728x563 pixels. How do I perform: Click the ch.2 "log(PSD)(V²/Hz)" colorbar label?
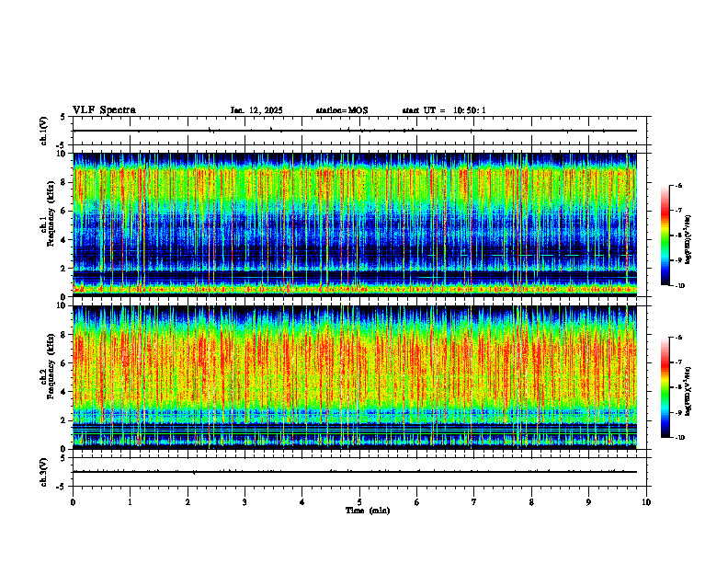(x=688, y=391)
